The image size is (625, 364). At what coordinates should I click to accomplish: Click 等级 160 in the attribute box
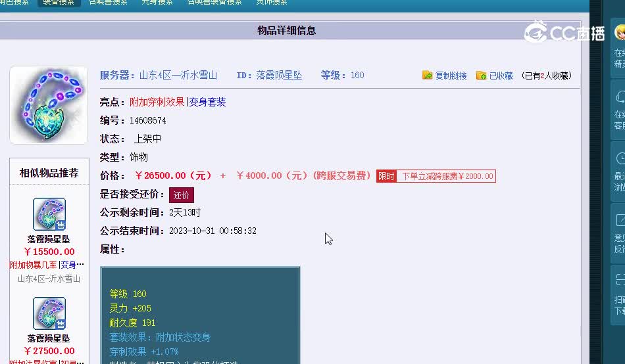click(128, 294)
